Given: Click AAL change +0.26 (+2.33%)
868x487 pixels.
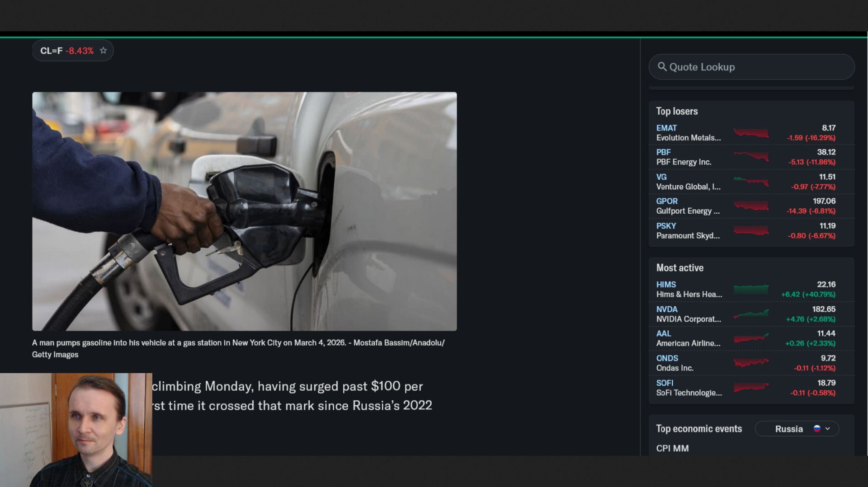Looking at the screenshot, I should 810,343.
